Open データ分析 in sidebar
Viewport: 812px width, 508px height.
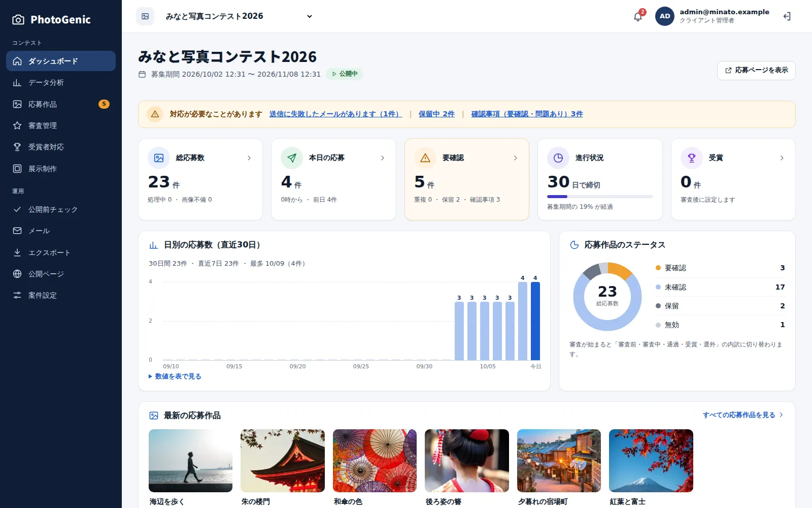click(x=61, y=83)
